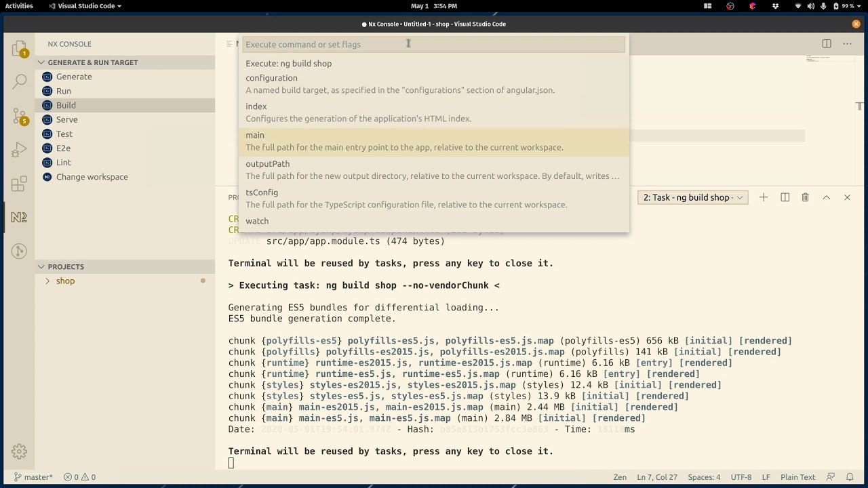Choose the index flag option
This screenshot has width=868, height=488.
tap(434, 113)
